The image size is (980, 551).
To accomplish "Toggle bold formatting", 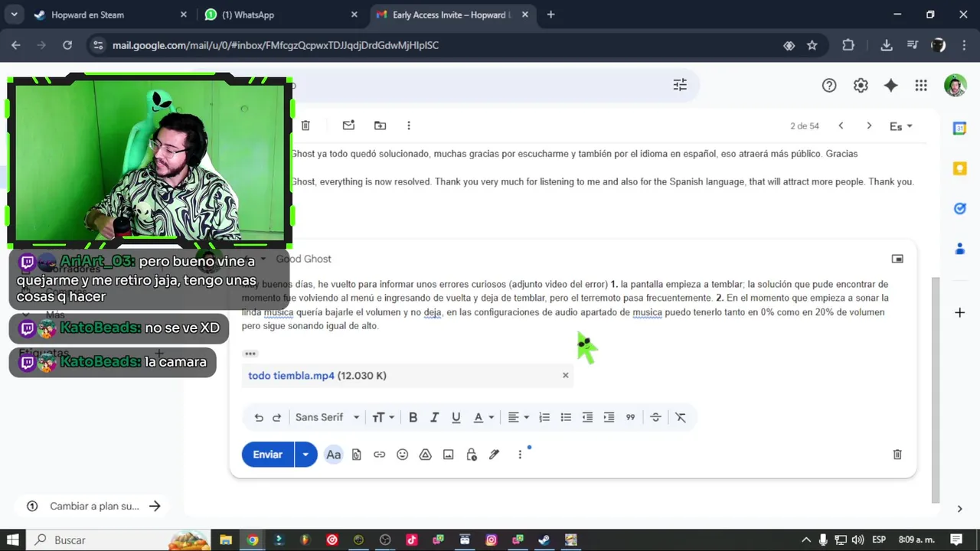I will 413,417.
